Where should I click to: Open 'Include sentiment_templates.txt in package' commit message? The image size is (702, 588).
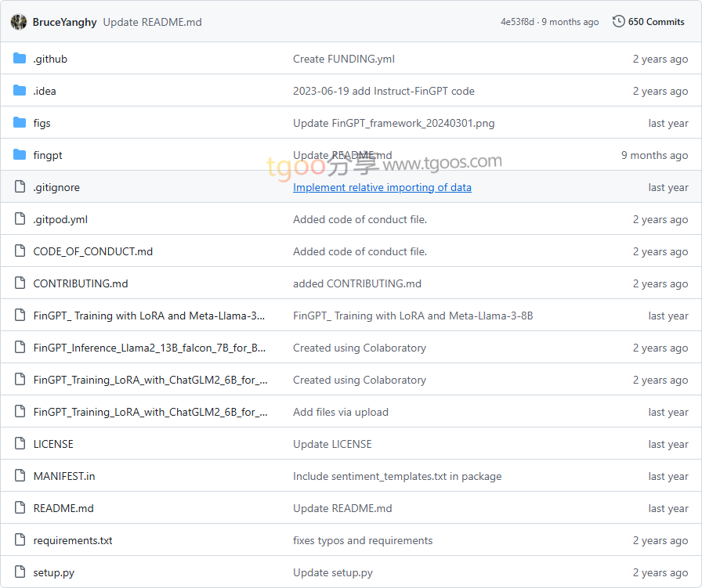(397, 477)
